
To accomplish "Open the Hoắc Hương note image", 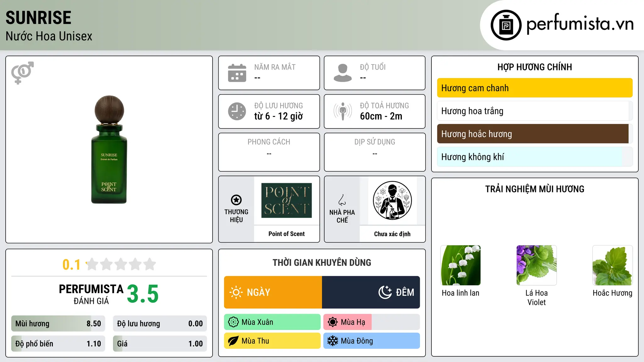I will point(613,265).
